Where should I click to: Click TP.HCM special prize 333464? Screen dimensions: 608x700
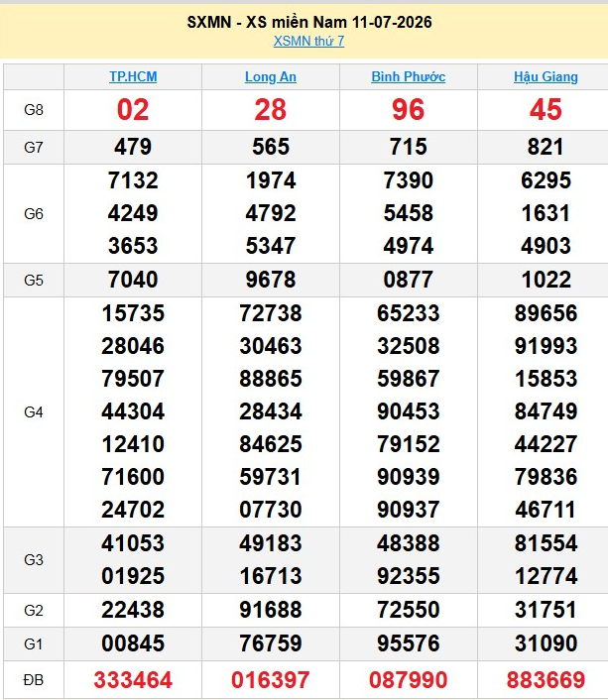coord(133,680)
